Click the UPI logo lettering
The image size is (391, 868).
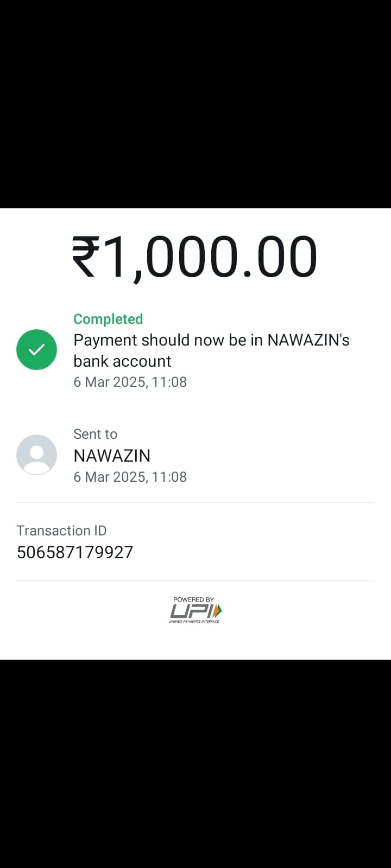point(190,611)
